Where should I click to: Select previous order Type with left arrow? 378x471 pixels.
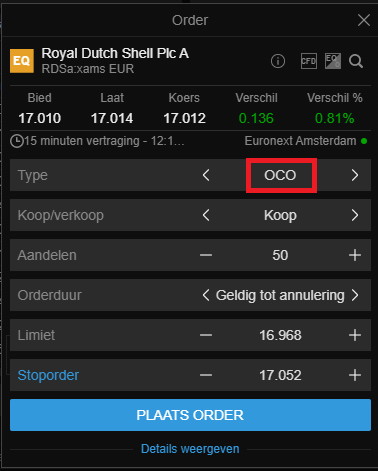click(206, 175)
